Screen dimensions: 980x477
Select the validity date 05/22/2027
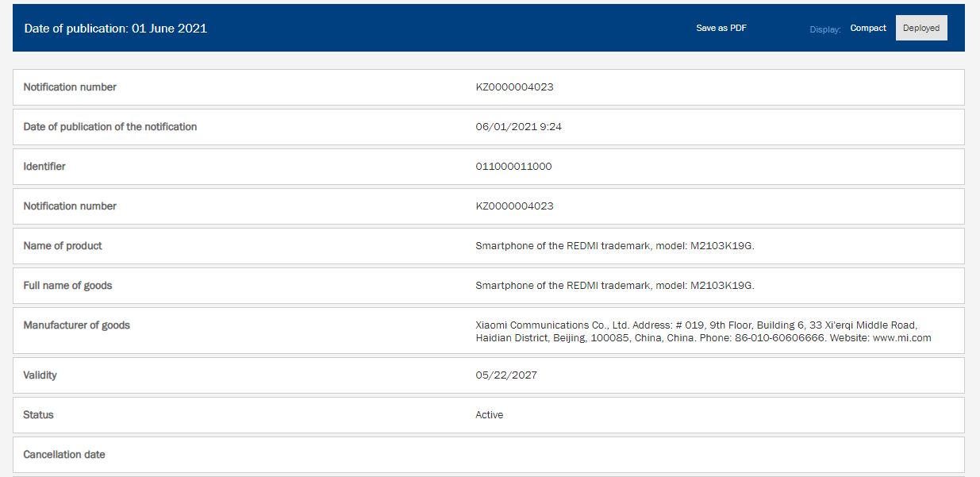pos(506,375)
